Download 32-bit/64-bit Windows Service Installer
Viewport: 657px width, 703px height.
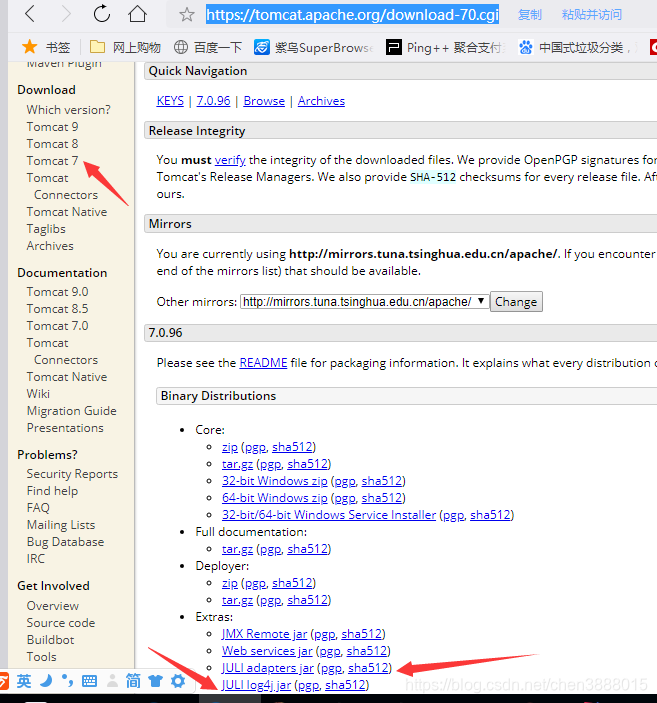pos(329,515)
